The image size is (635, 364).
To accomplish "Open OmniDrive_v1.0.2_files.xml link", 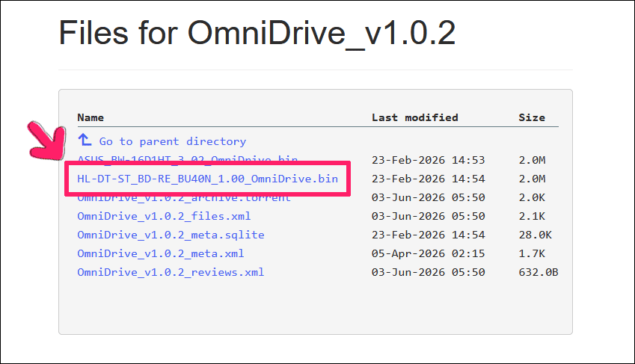I will pos(164,216).
